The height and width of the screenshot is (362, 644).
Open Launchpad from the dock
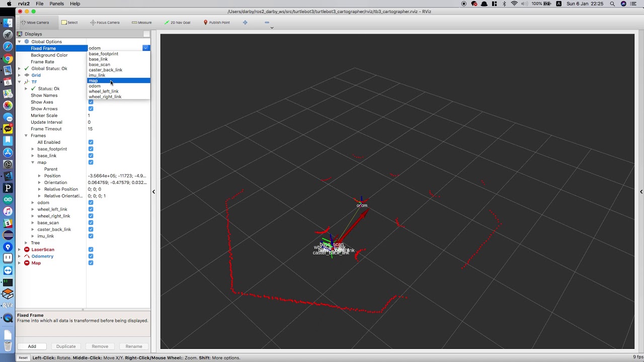coord(8,35)
